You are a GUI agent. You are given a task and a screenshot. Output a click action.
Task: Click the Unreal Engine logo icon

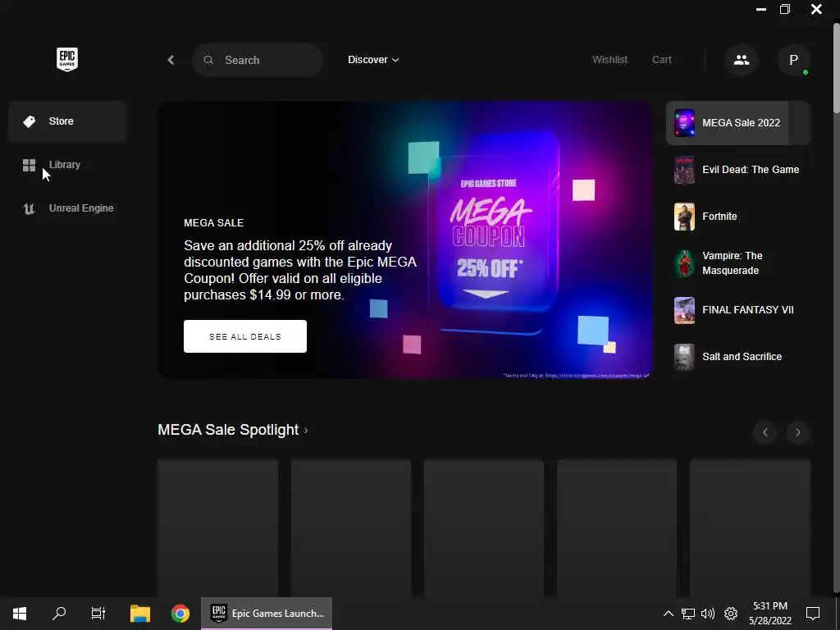(29, 208)
